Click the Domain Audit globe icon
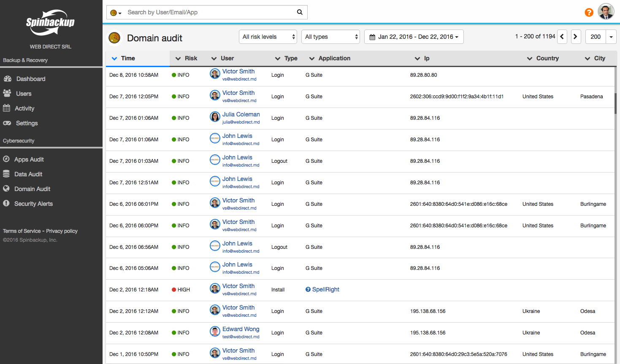 click(6, 189)
